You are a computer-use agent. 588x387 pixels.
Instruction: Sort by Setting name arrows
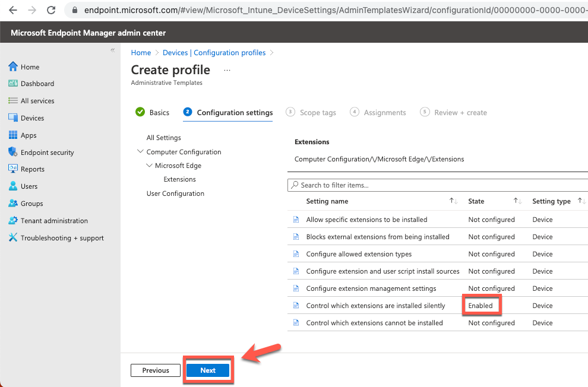[453, 201]
